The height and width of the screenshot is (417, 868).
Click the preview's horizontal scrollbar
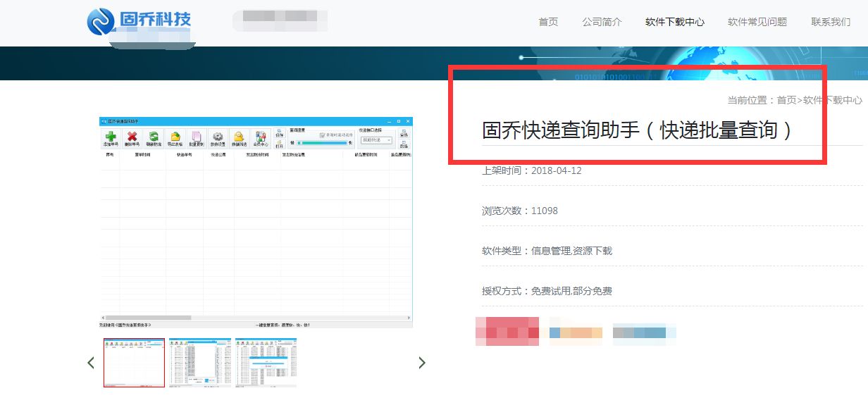[x=148, y=318]
